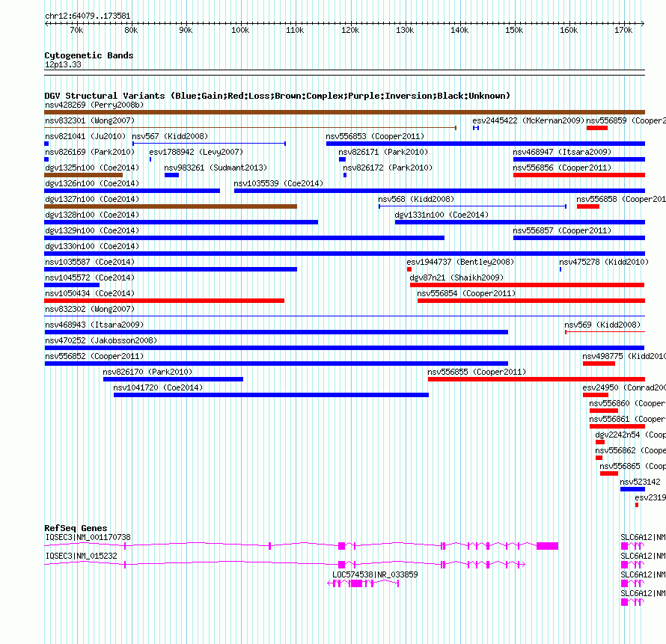Click the 150k ruler tick label

pyautogui.click(x=514, y=31)
